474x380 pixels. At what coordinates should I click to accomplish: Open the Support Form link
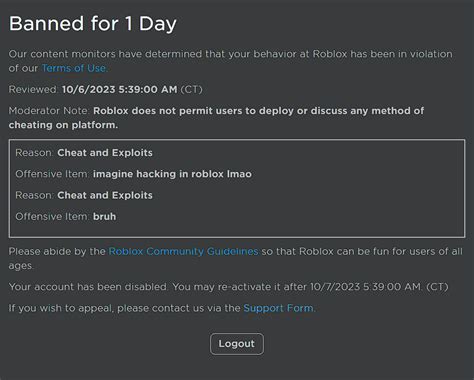[278, 308]
